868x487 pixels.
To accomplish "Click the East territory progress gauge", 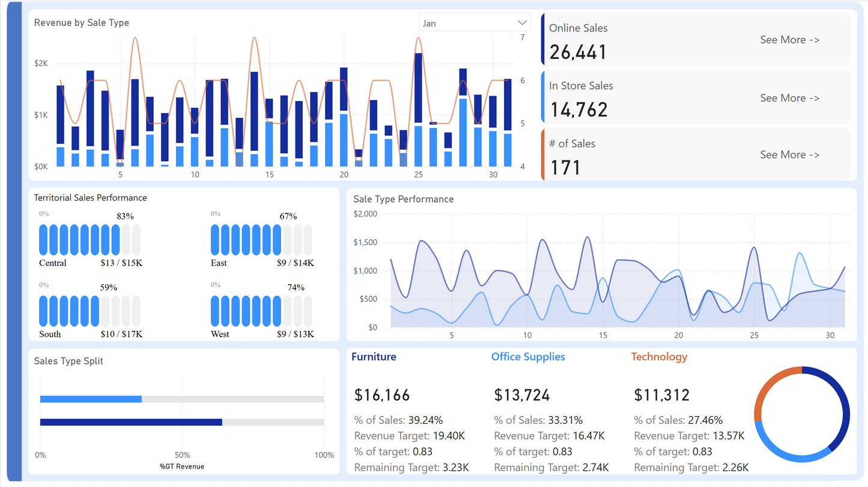I will point(261,240).
